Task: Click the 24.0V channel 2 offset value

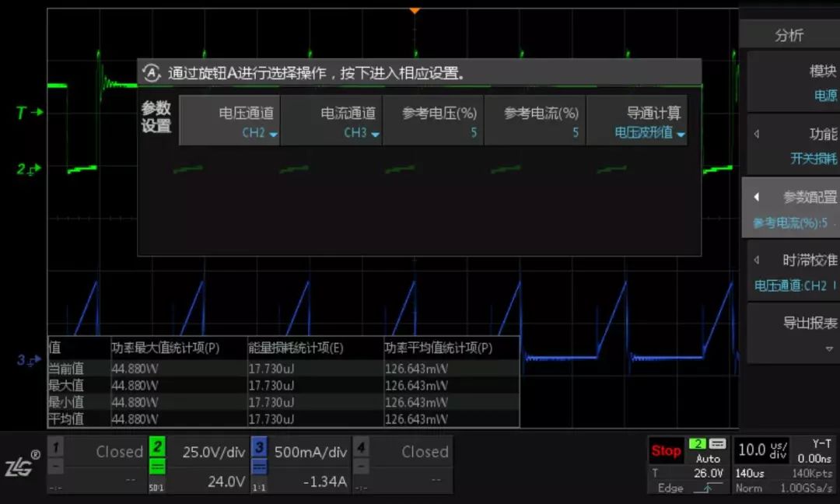Action: pyautogui.click(x=226, y=481)
